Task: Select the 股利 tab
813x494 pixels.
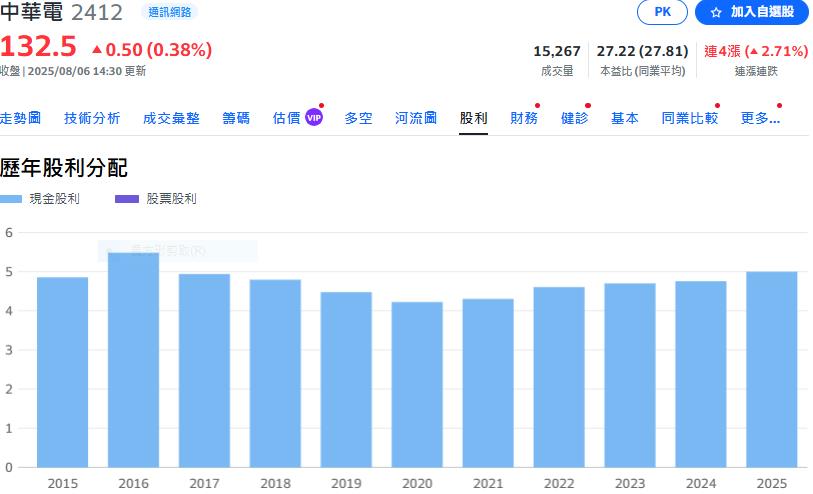Action: point(473,118)
